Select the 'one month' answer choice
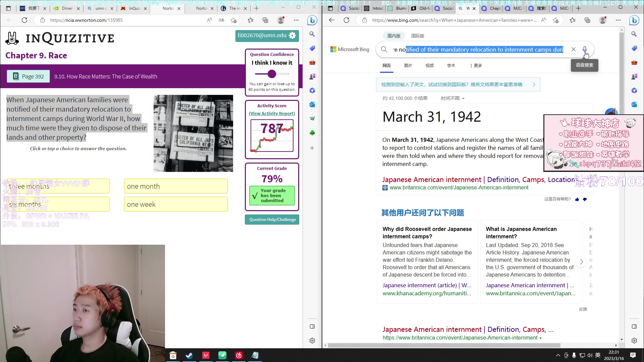 click(176, 186)
